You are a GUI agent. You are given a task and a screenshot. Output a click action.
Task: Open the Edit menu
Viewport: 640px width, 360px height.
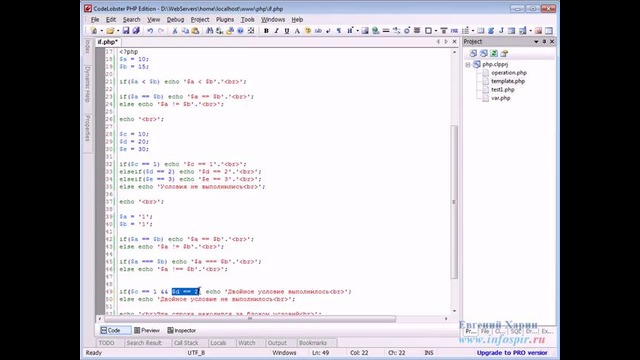click(111, 20)
